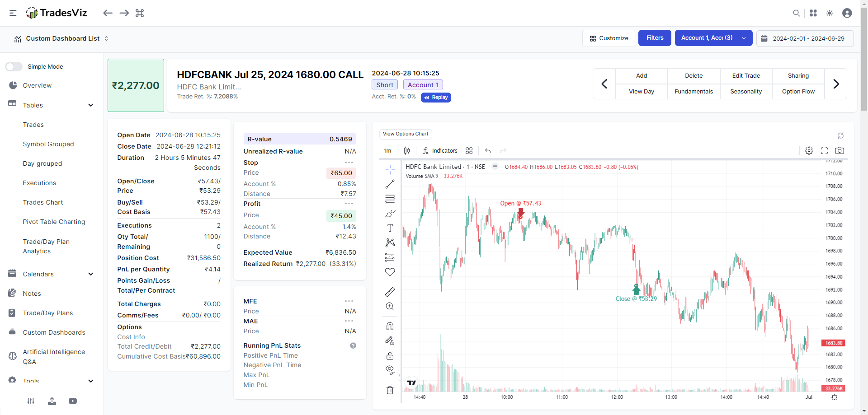Click the Indicators button
This screenshot has width=868, height=415.
[x=439, y=151]
